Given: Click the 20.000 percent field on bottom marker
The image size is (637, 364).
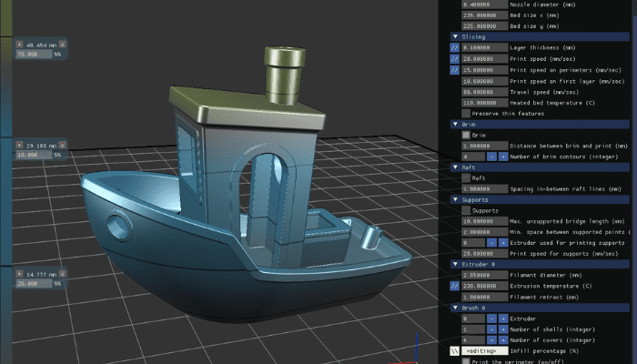Looking at the screenshot, I should (x=35, y=284).
